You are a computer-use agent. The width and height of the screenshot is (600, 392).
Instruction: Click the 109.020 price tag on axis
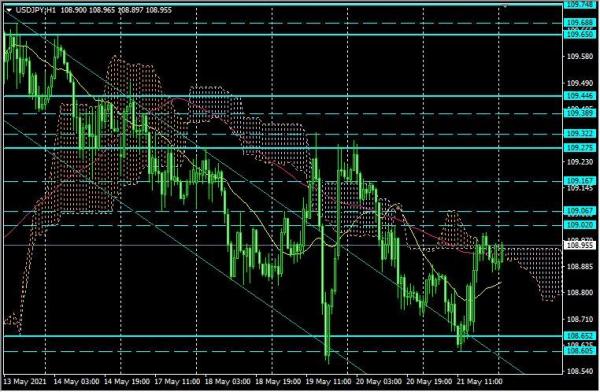tap(580, 225)
